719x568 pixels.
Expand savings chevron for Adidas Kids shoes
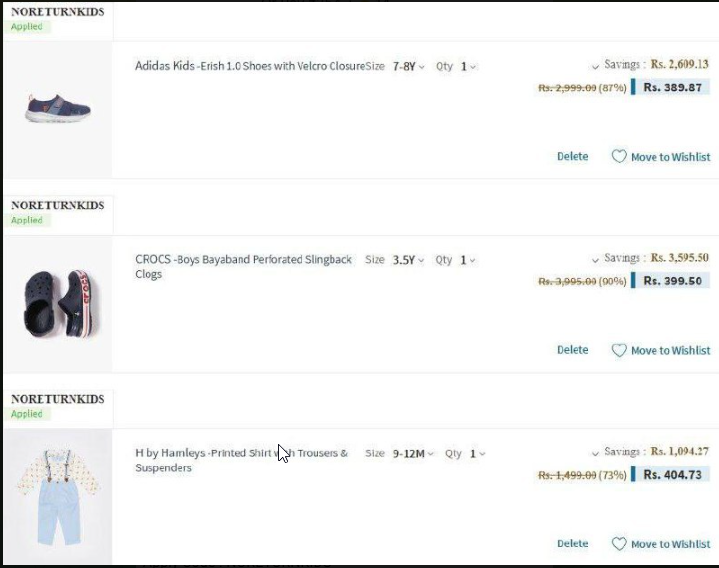tap(595, 66)
